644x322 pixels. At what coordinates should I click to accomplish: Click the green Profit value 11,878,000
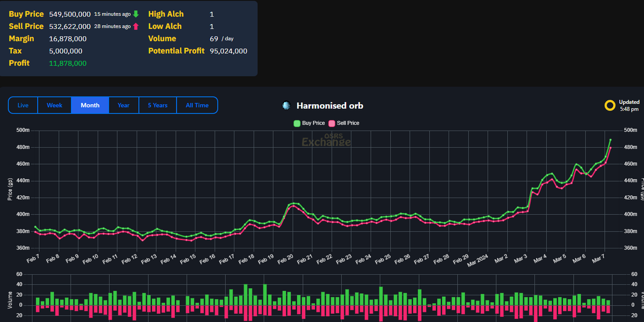(x=67, y=63)
